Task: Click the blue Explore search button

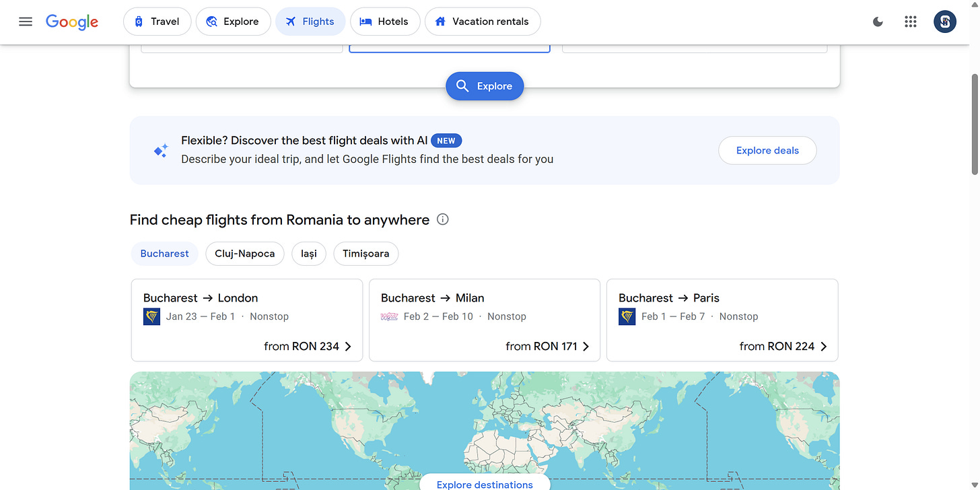Action: 485,86
